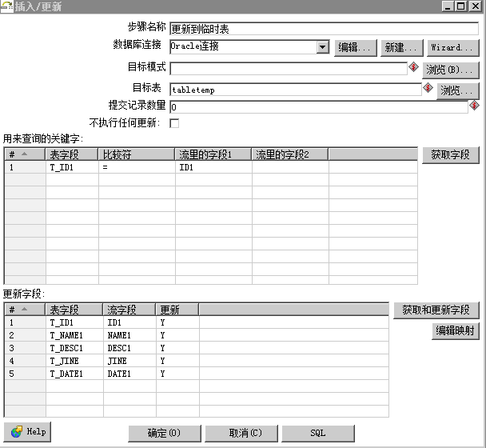Click the 获取和更新字段 button
The image size is (486, 448).
tap(436, 310)
